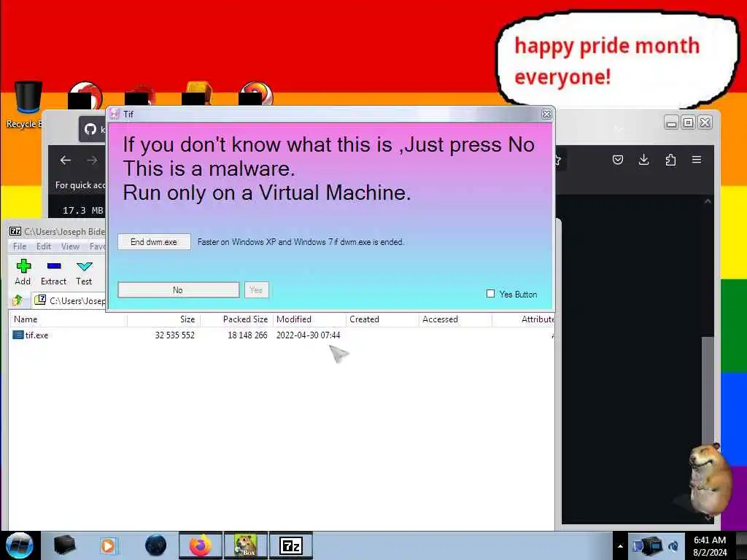Click the 7-Zip address path field

[x=69, y=300]
